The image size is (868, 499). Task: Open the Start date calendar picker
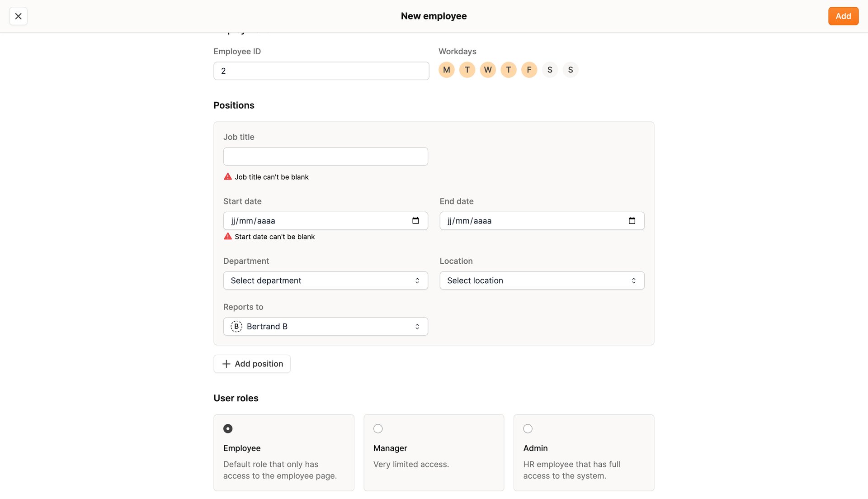(x=415, y=221)
